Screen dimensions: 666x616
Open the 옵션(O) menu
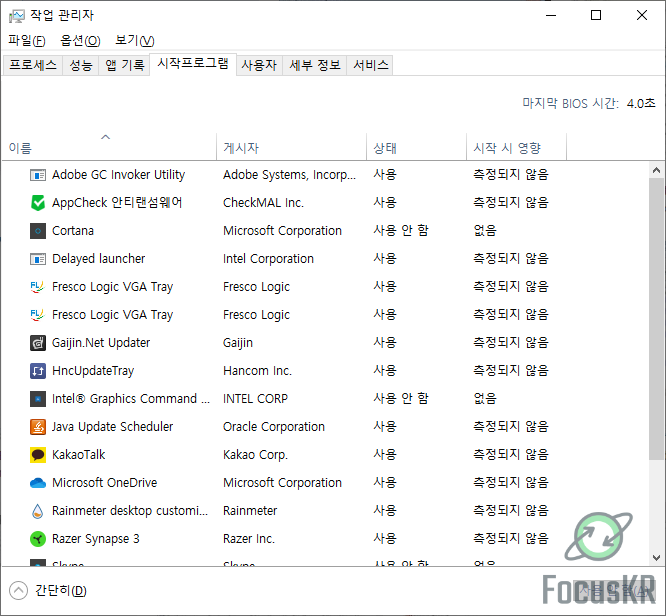(80, 40)
